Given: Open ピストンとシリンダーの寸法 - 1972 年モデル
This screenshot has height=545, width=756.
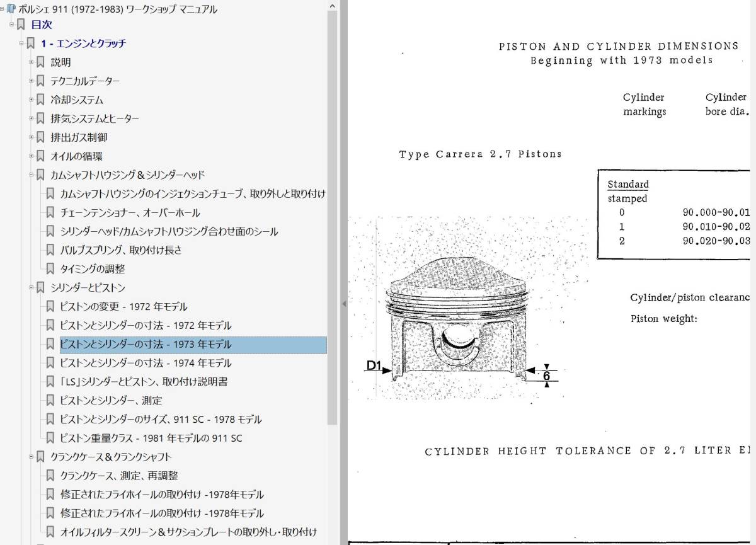Looking at the screenshot, I should click(x=146, y=326).
